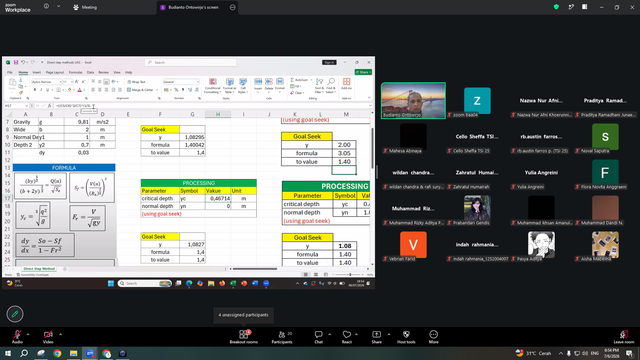This screenshot has width=640, height=360.
Task: Open the Name Box dropdown
Action: point(27,106)
